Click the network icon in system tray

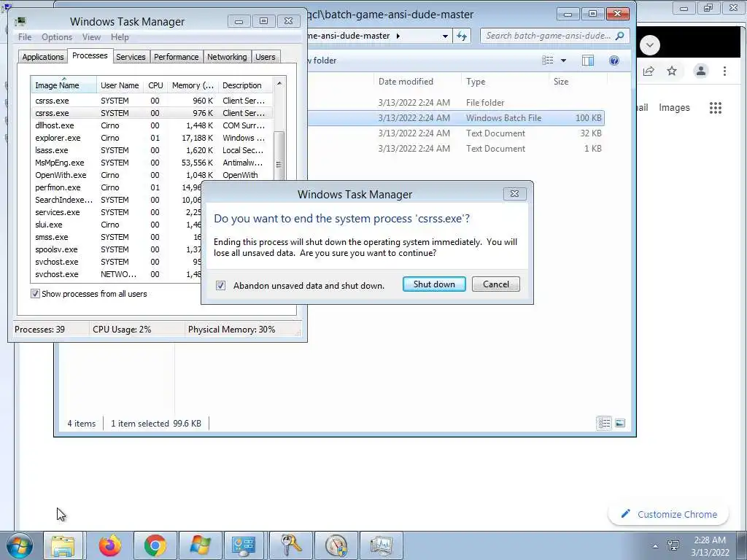(x=673, y=545)
